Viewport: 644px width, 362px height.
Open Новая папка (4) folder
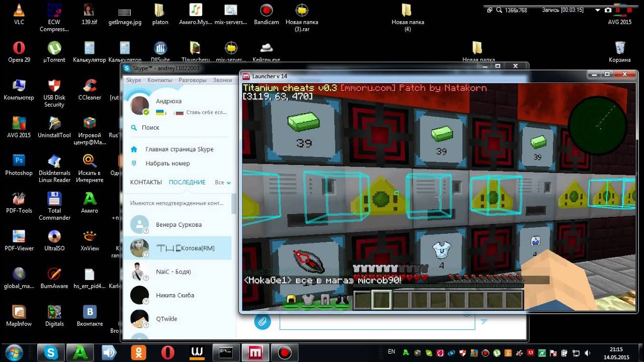pos(408,18)
